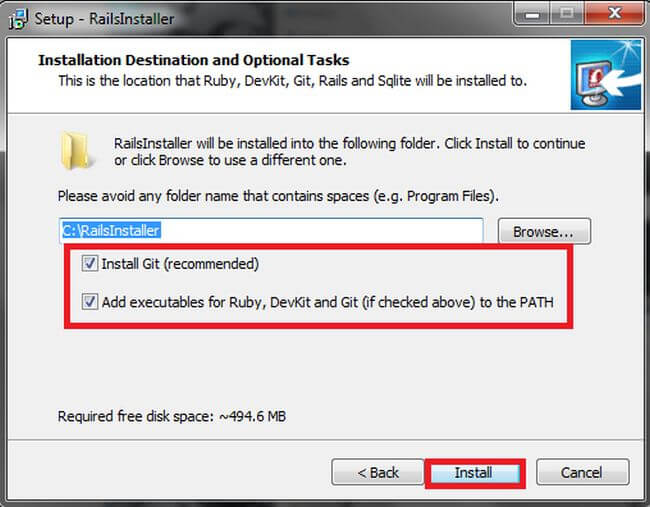Click the Setup installer icon in title bar
The width and height of the screenshot is (650, 507).
[x=17, y=18]
